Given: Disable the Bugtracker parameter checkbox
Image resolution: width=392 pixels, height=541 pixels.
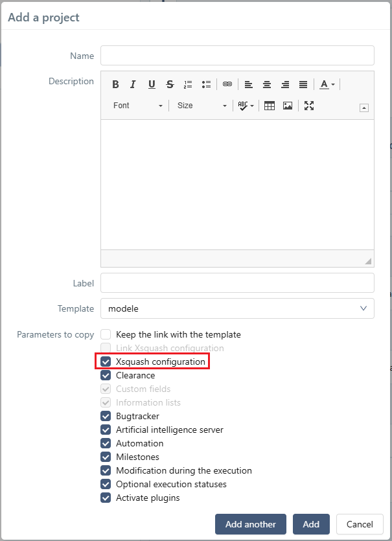Looking at the screenshot, I should [106, 416].
